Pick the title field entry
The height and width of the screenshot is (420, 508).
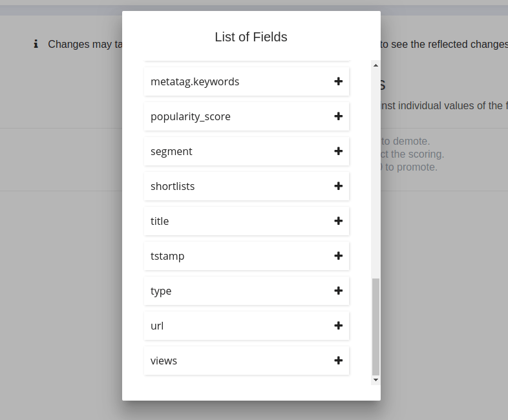click(160, 222)
